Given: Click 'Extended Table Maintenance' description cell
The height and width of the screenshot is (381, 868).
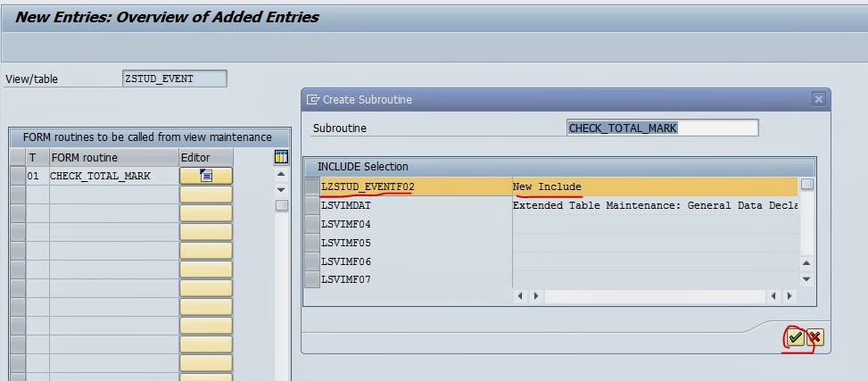Looking at the screenshot, I should (x=655, y=205).
